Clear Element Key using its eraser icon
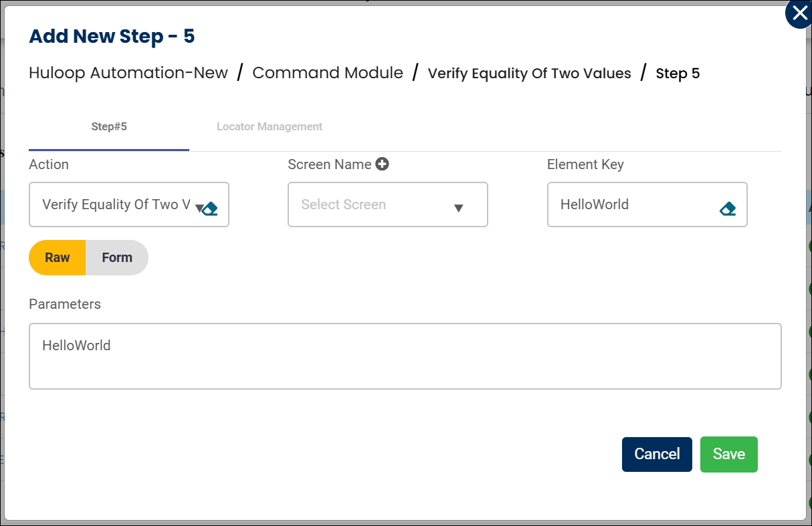 pyautogui.click(x=728, y=209)
